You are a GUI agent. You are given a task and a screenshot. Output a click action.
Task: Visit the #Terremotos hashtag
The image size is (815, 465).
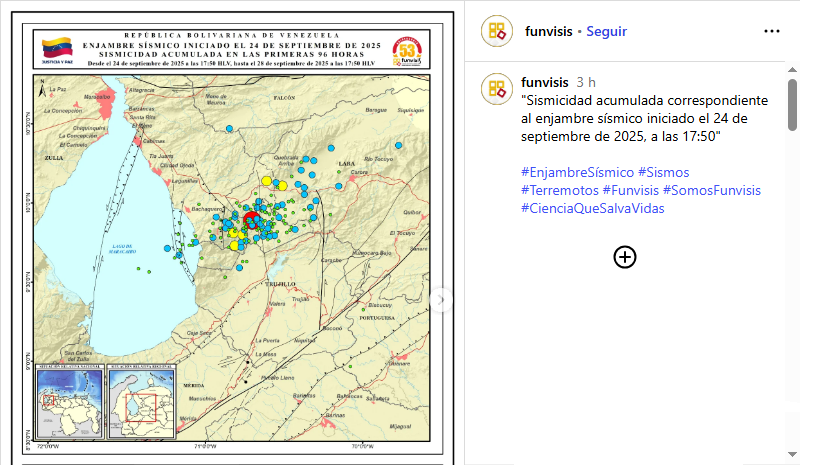point(560,190)
